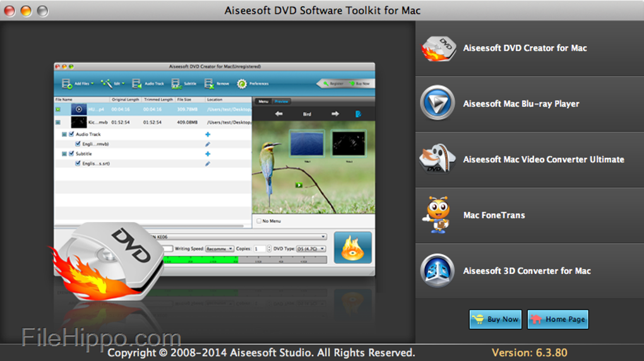Click the Subtitle toolbar icon
Screen dimensions: 644x361
[x=177, y=83]
